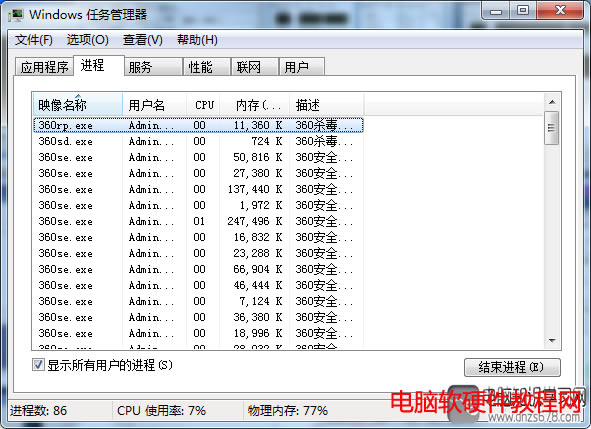Click the 进程数: 86 status entry
The image size is (591, 429).
pos(38,410)
